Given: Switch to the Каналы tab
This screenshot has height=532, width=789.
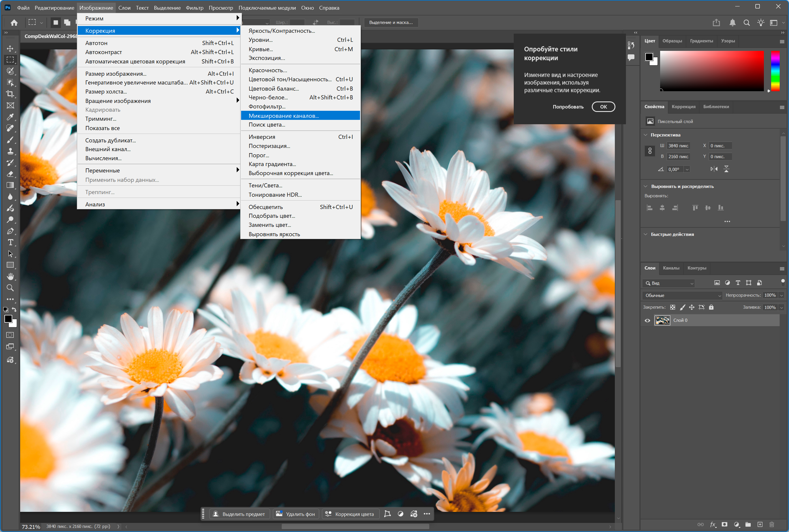Looking at the screenshot, I should [671, 268].
